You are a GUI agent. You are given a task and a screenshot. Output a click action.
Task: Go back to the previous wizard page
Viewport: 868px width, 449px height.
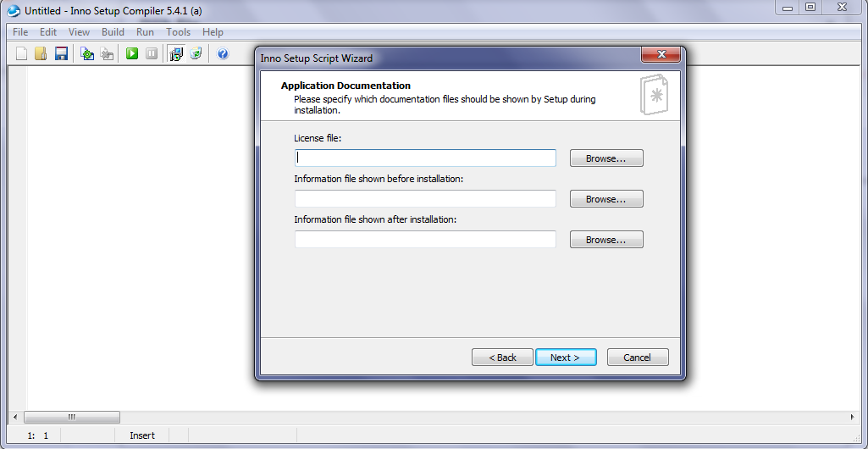[x=503, y=358]
